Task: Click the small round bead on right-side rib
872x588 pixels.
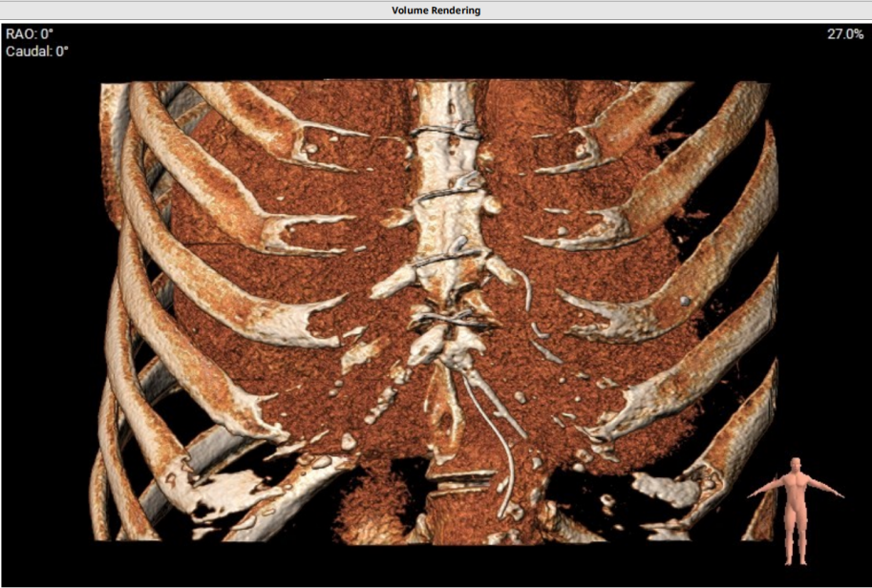Action: tap(685, 301)
